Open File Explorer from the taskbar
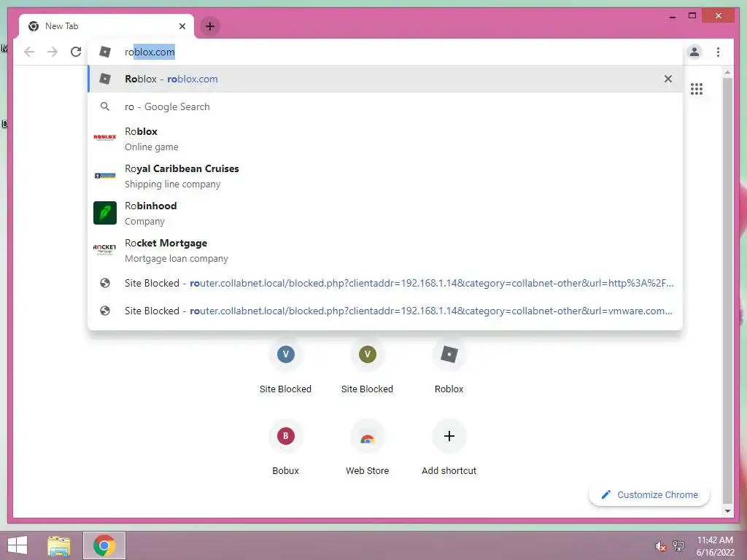 [x=59, y=545]
